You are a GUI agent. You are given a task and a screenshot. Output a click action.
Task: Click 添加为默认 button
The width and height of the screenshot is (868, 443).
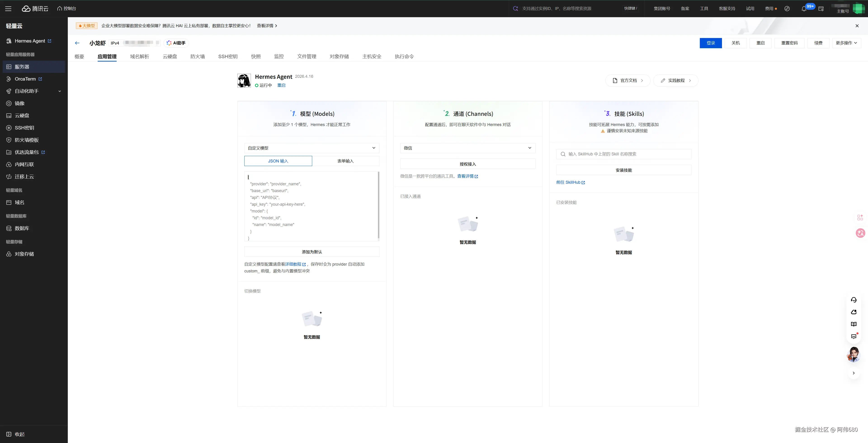point(312,252)
